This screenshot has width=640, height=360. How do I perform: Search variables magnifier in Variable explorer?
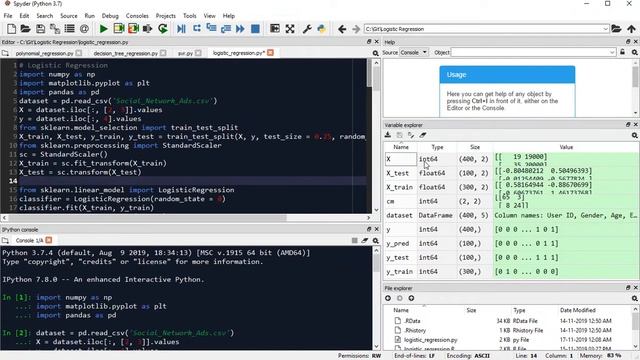(635, 135)
